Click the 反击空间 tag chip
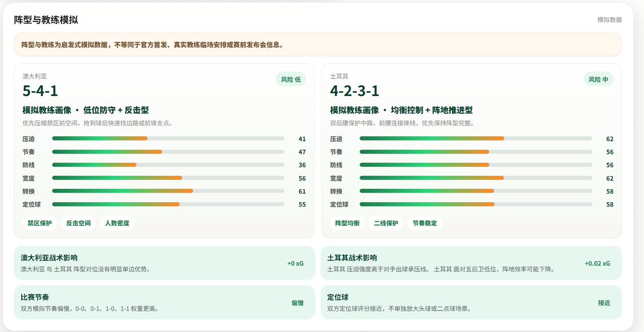The image size is (644, 332). 78,223
